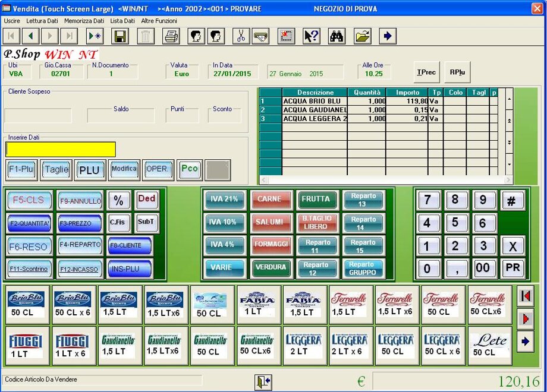Select the Lete 50 CL product tile

[489, 346]
